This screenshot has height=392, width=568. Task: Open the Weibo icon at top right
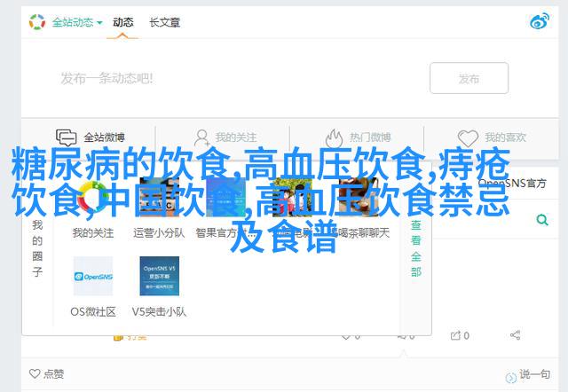pos(540,21)
